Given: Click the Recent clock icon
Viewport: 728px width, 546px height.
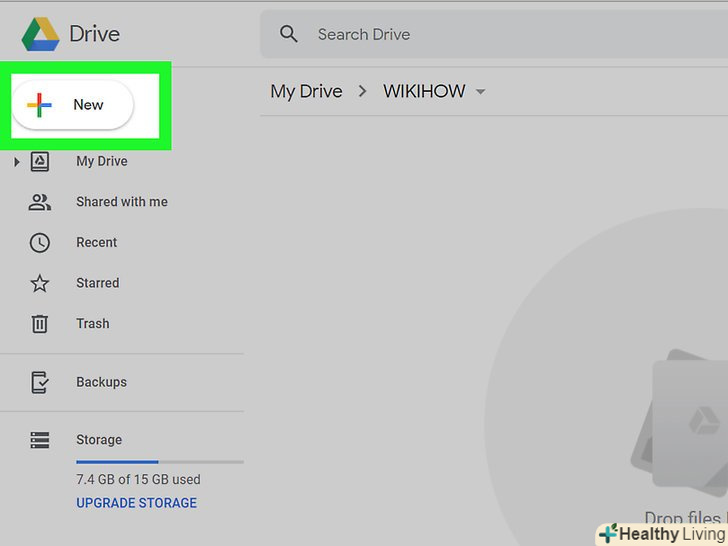Looking at the screenshot, I should (x=39, y=243).
